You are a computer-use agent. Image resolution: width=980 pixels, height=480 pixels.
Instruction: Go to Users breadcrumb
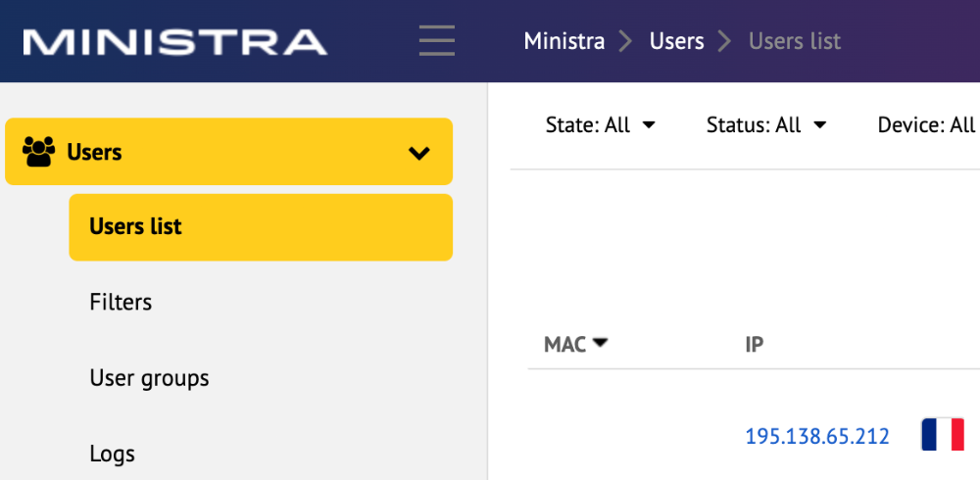(677, 41)
